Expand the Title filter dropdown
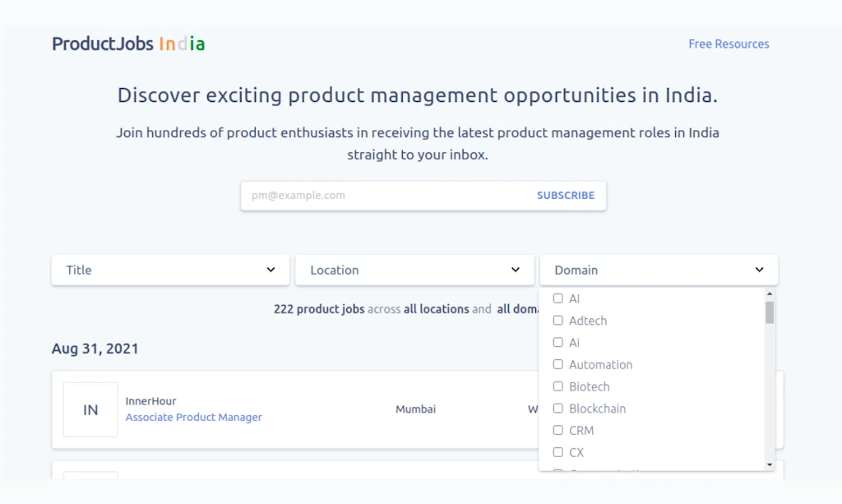This screenshot has width=842, height=504. [170, 270]
